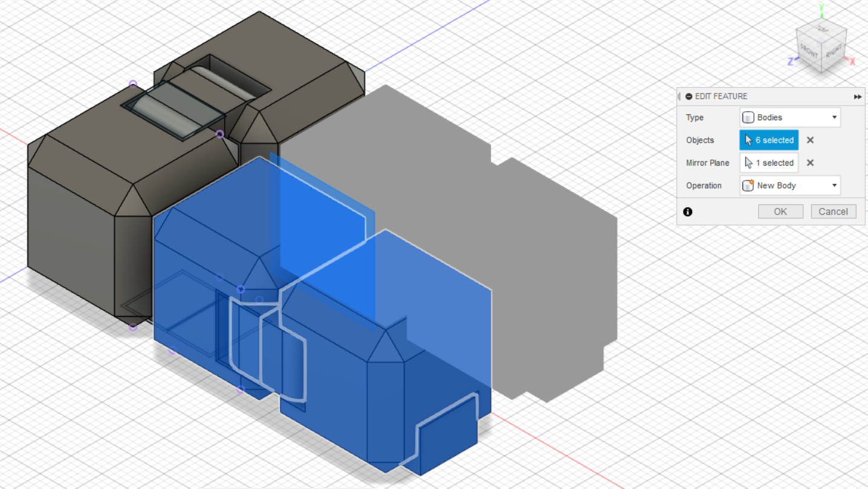Clear the Objects selection using its X icon

click(810, 140)
